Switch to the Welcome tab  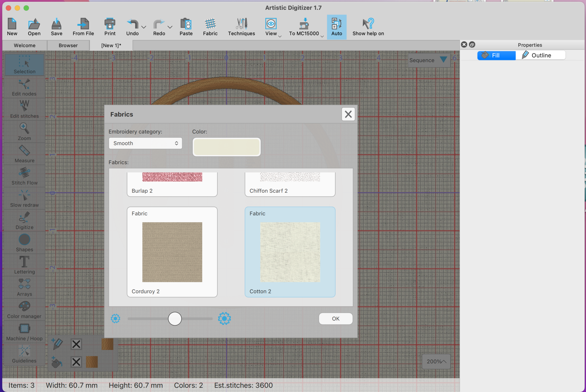(x=25, y=45)
